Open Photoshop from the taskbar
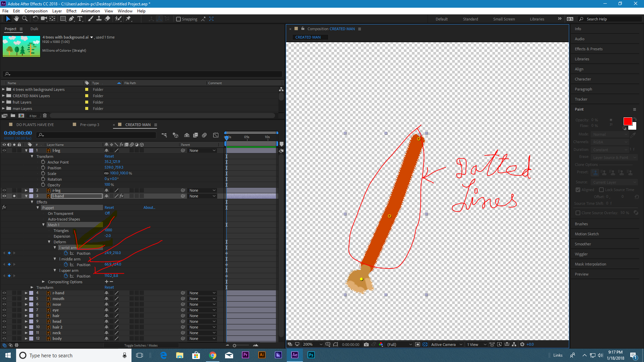This screenshot has height=362, width=644. [x=311, y=355]
